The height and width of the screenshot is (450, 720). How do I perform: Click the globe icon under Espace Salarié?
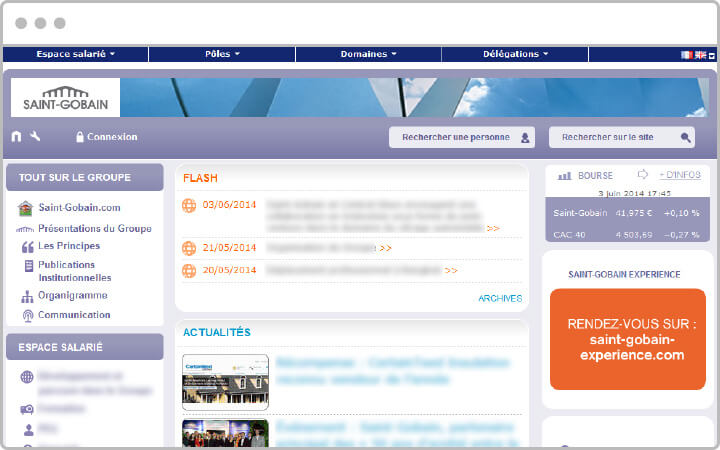click(x=27, y=377)
